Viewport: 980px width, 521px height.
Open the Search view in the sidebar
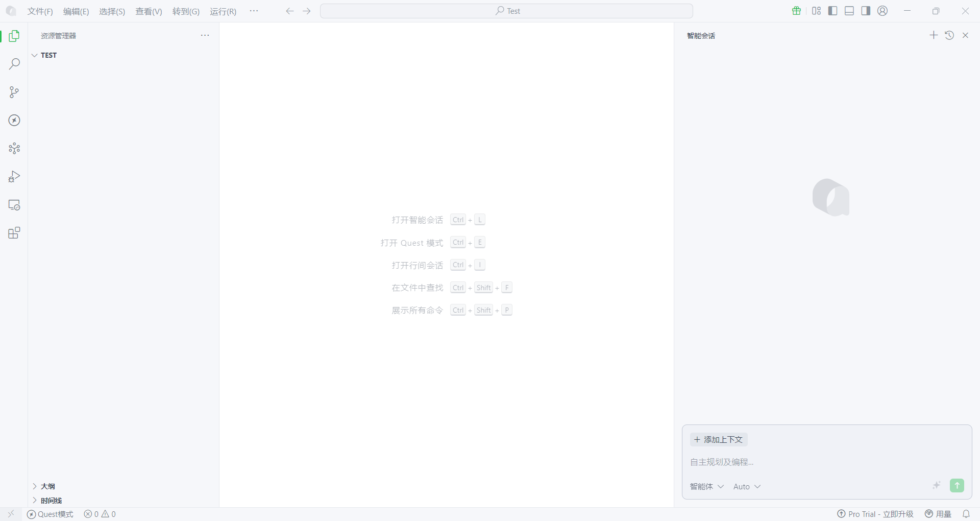[14, 63]
